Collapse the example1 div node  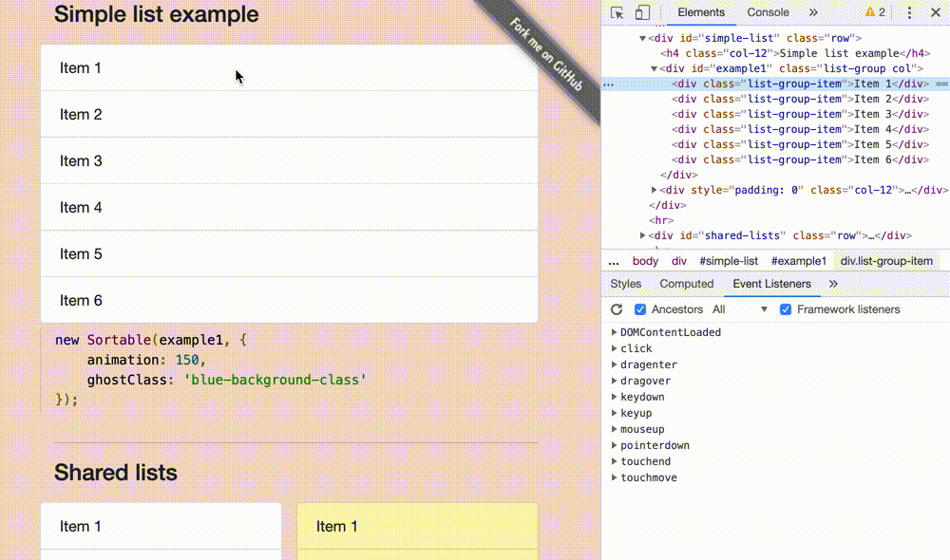[x=654, y=69]
